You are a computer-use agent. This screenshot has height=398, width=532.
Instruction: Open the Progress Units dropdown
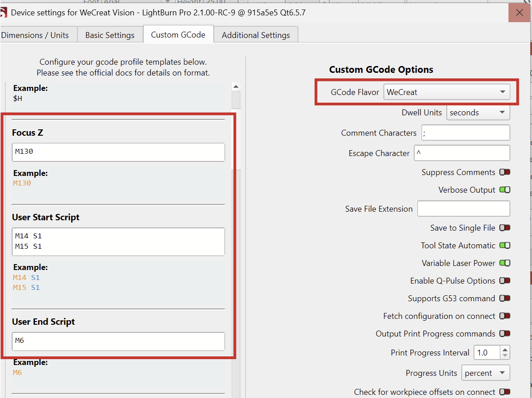485,373
